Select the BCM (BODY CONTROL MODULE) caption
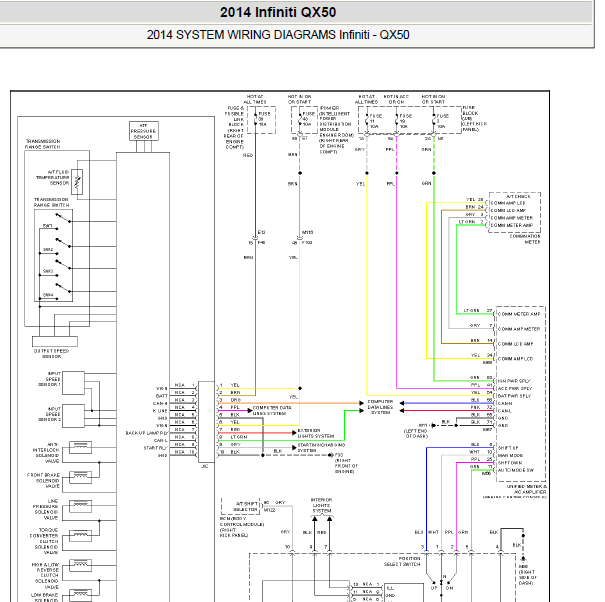This screenshot has width=605, height=602. coord(242,527)
